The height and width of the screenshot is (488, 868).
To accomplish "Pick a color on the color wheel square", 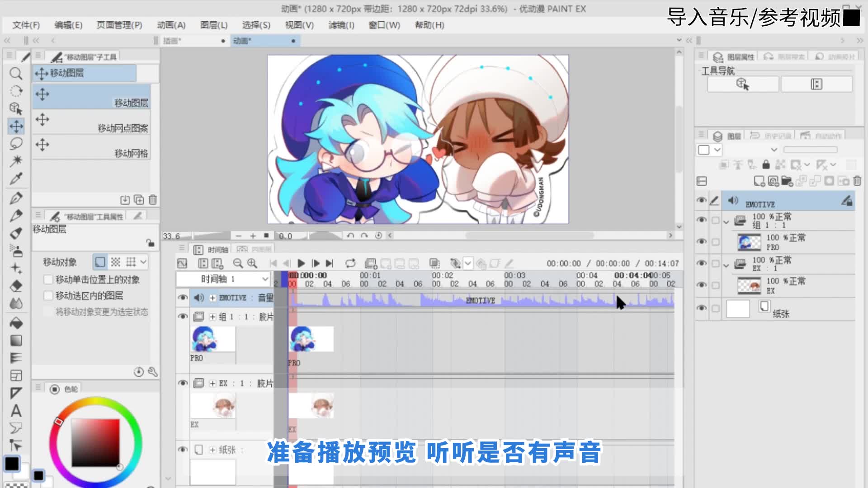I will 95,443.
